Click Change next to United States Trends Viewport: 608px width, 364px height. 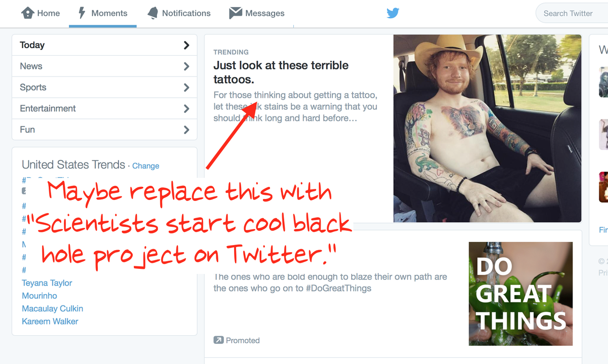tap(145, 166)
